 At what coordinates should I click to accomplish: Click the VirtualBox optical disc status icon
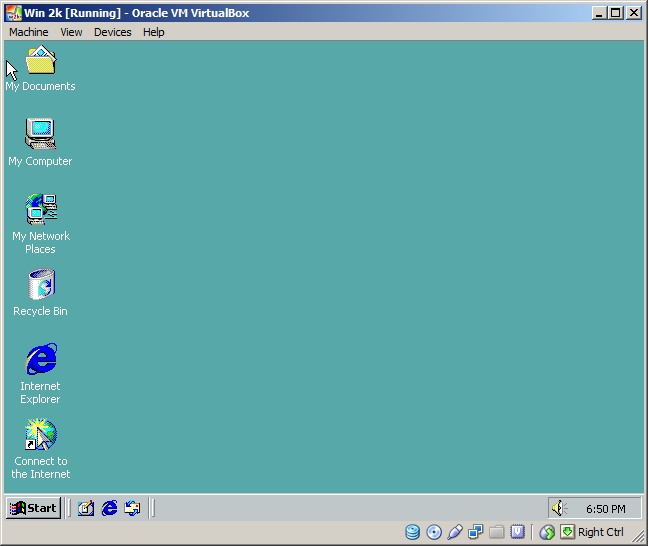[x=434, y=532]
